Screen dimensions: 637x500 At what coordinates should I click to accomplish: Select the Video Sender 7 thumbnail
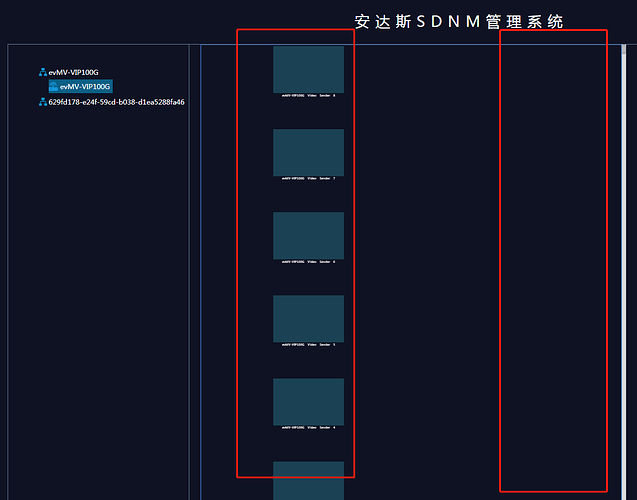[308, 152]
